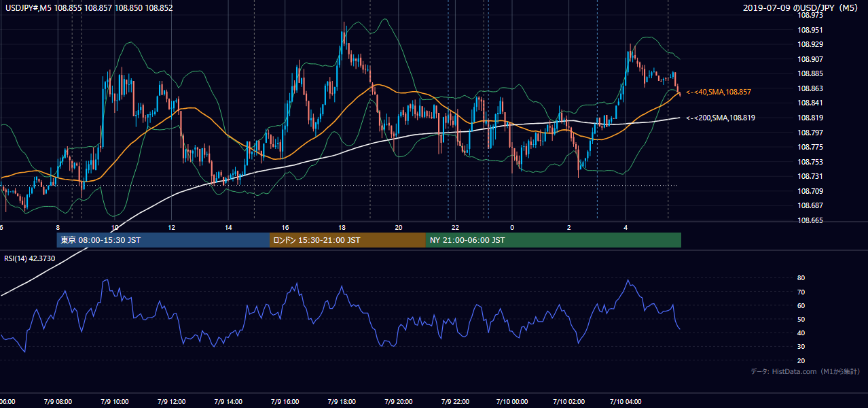Click price axis value 108.973
The width and height of the screenshot is (868, 408).
(810, 15)
